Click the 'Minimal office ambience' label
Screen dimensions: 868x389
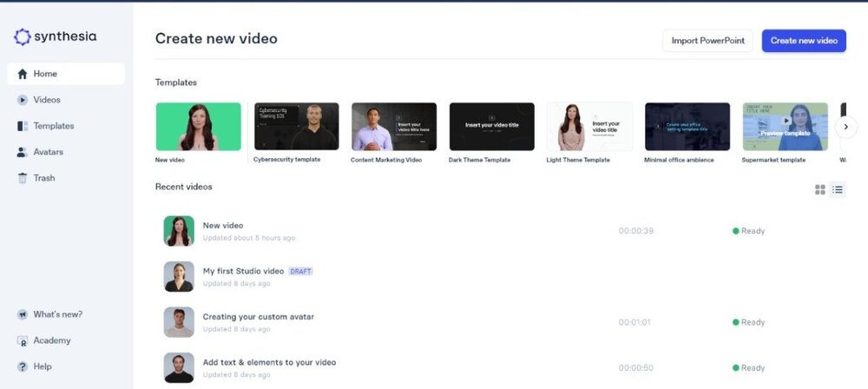(680, 160)
